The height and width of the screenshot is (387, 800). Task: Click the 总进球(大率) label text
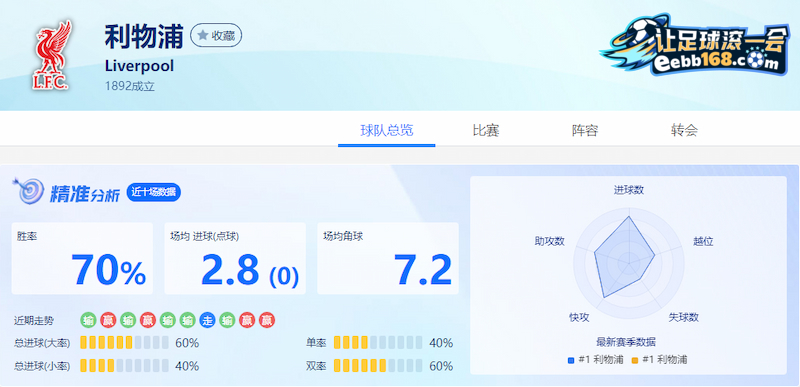click(x=42, y=343)
